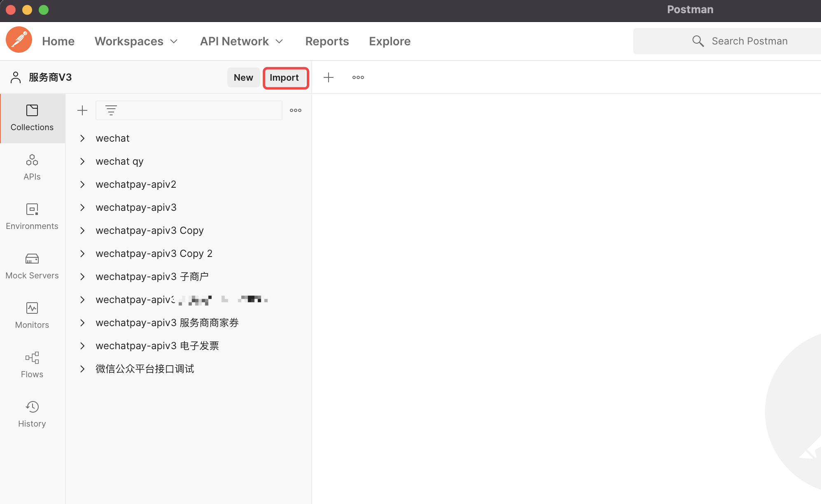Click the Search Postman field
Image resolution: width=821 pixels, height=504 pixels.
pos(727,41)
